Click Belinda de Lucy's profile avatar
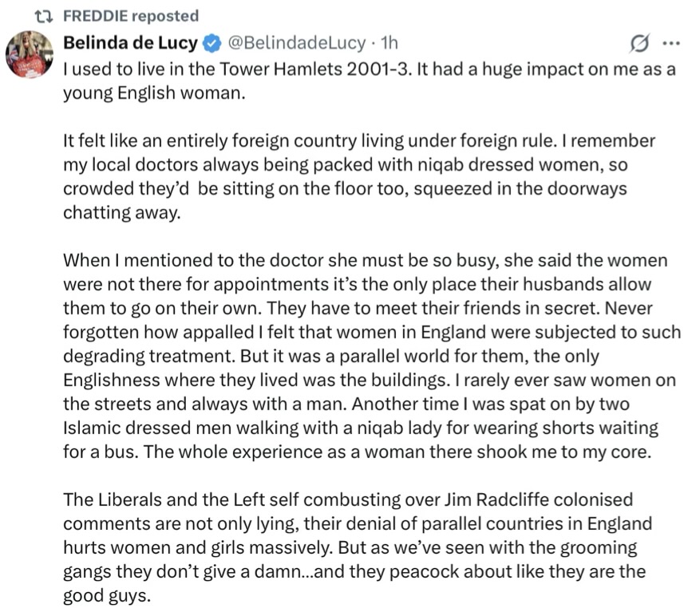688x616 pixels. coord(30,54)
